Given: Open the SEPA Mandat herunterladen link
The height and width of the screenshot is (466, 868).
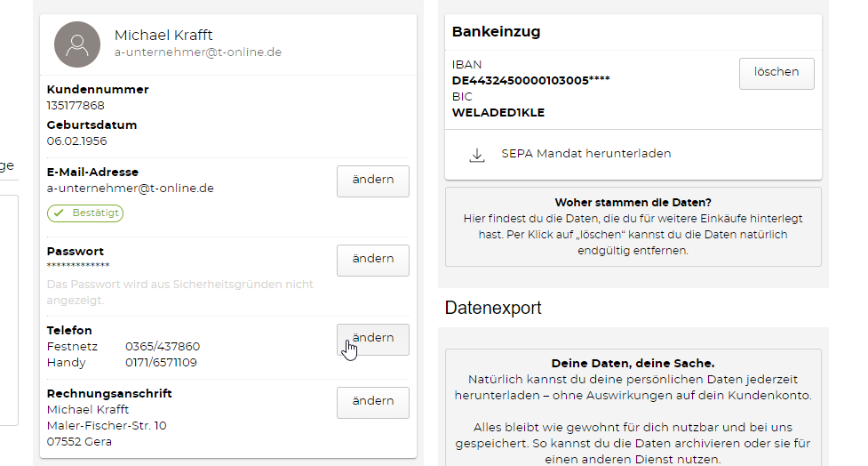Looking at the screenshot, I should [x=585, y=154].
